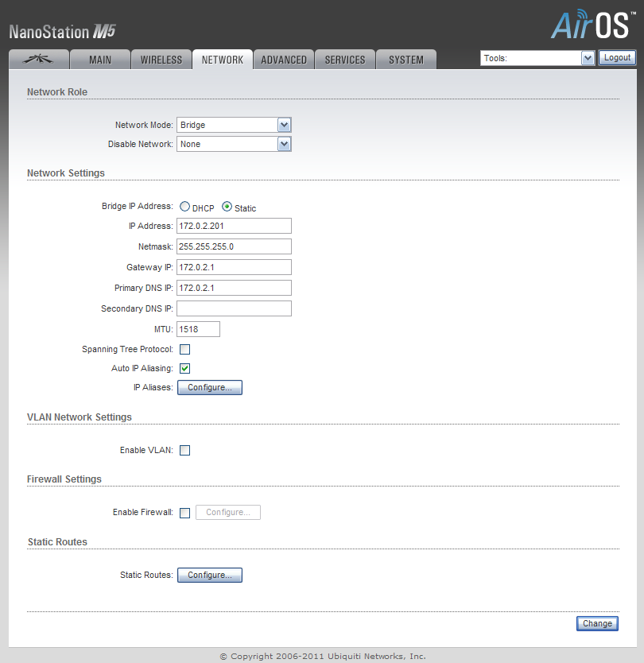Click the MTU input field
Viewport: 644px width, 663px height.
(198, 329)
